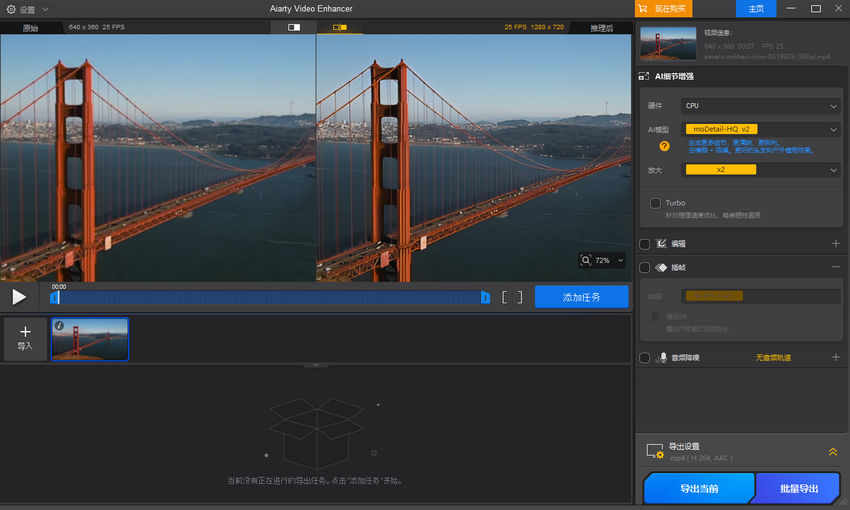Play the video preview
This screenshot has width=850, height=510.
click(x=19, y=297)
